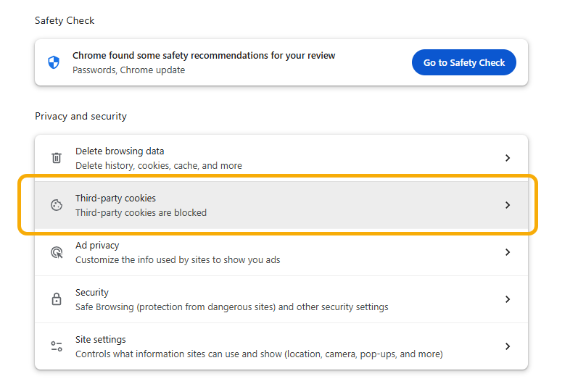The image size is (578, 392).
Task: Click the 'Privacy and security' section heading
Action: (80, 116)
